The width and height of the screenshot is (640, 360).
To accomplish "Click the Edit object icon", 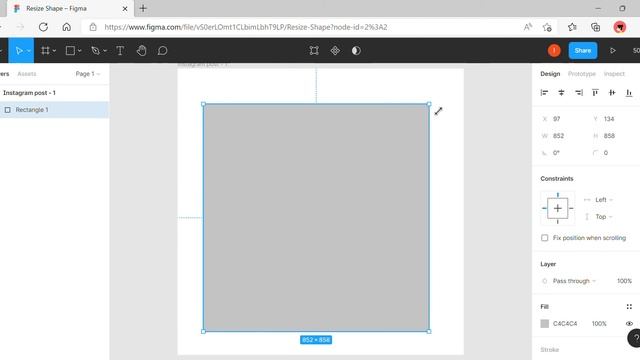I will pos(314,51).
